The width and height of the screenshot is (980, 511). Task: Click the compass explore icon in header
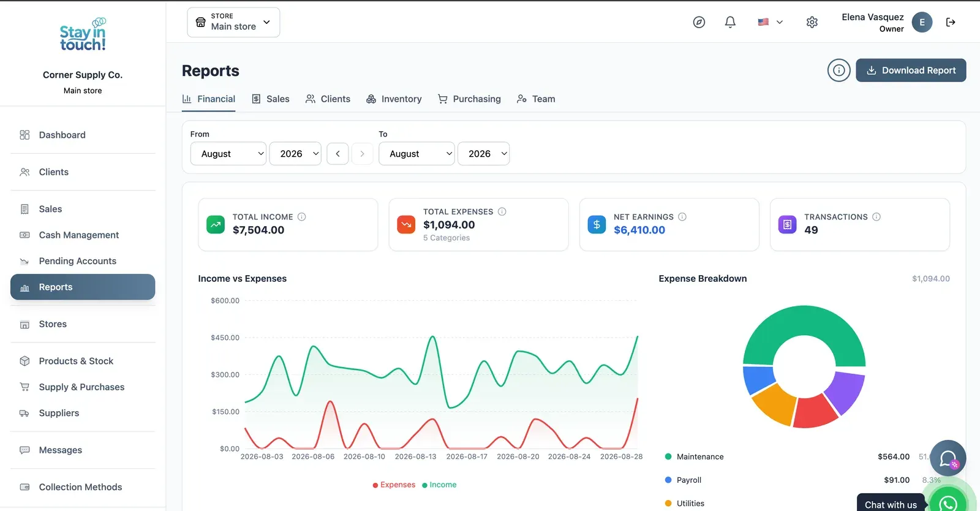699,22
